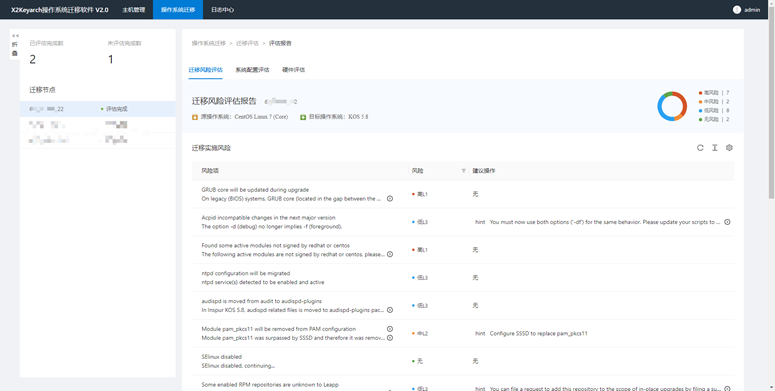Image resolution: width=775 pixels, height=391 pixels.
Task: Click the 迁移风险评估报告 heading
Action: coord(224,101)
